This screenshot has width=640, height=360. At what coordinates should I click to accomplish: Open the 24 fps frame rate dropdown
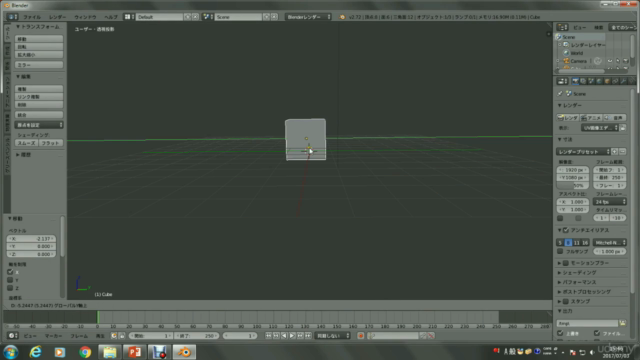610,202
